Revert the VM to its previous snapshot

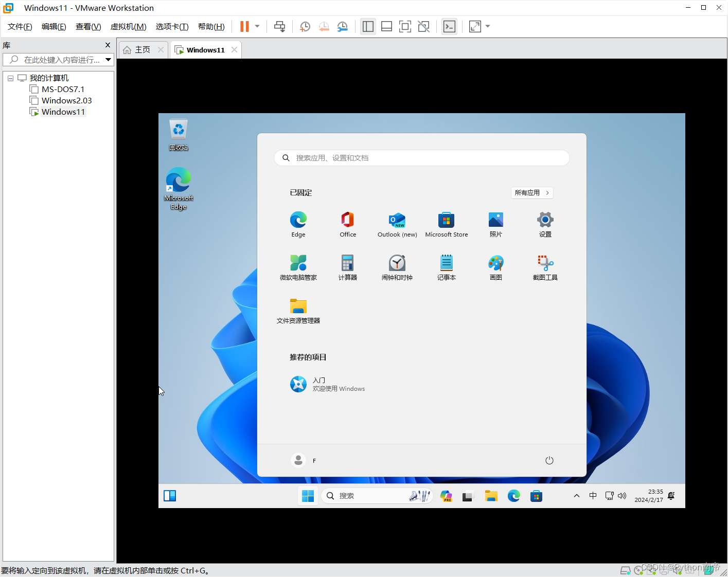(x=324, y=27)
